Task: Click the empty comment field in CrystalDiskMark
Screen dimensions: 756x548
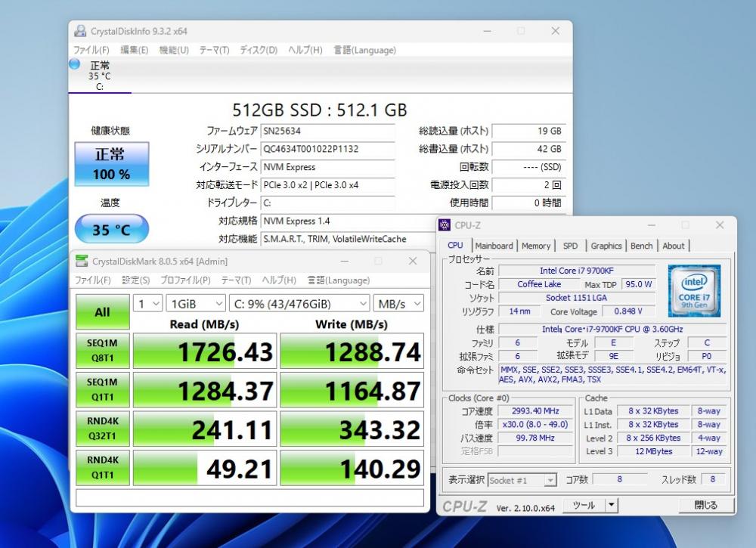Action: pyautogui.click(x=249, y=498)
